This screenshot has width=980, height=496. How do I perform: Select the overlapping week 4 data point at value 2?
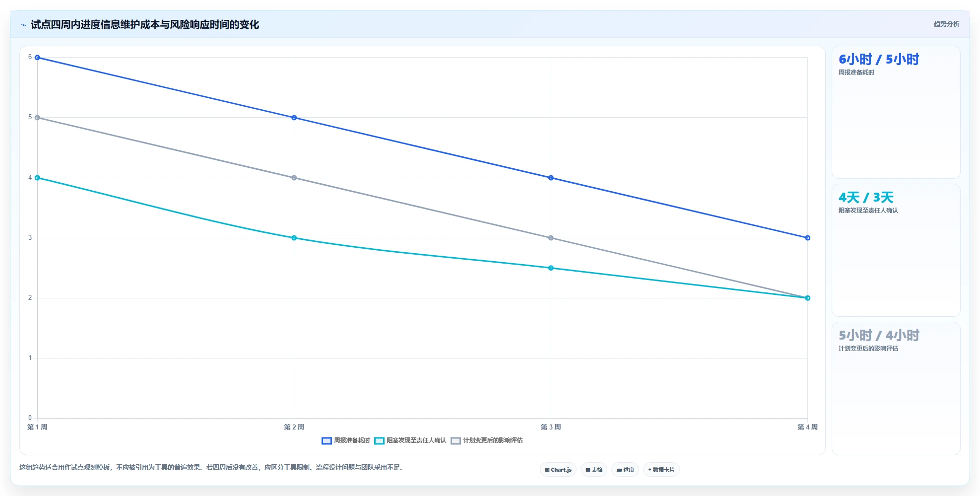808,298
